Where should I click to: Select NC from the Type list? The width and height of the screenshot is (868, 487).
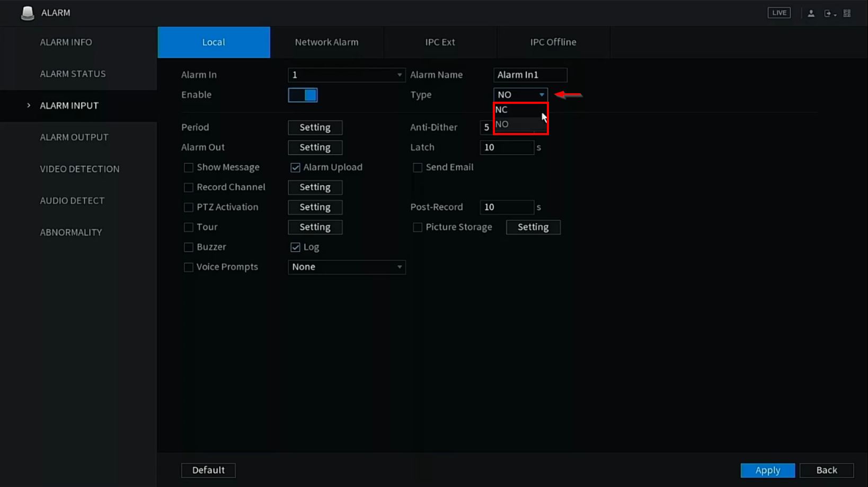tap(502, 110)
